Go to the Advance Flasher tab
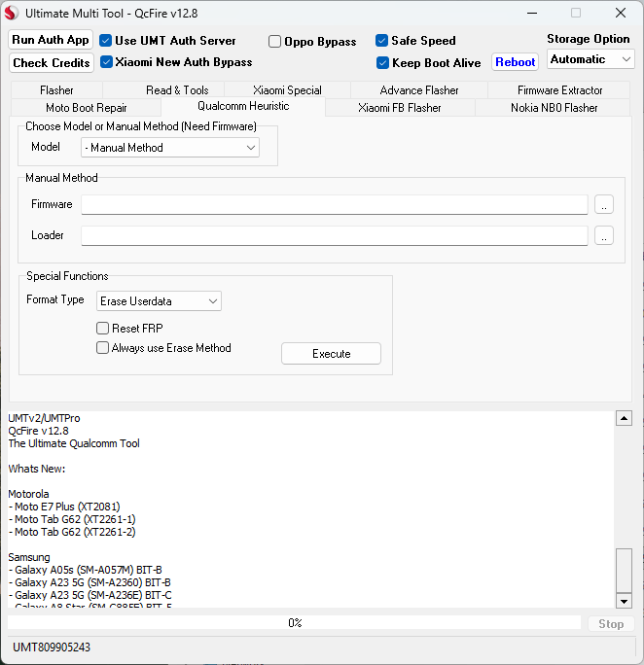Image resolution: width=644 pixels, height=665 pixels. pos(419,90)
